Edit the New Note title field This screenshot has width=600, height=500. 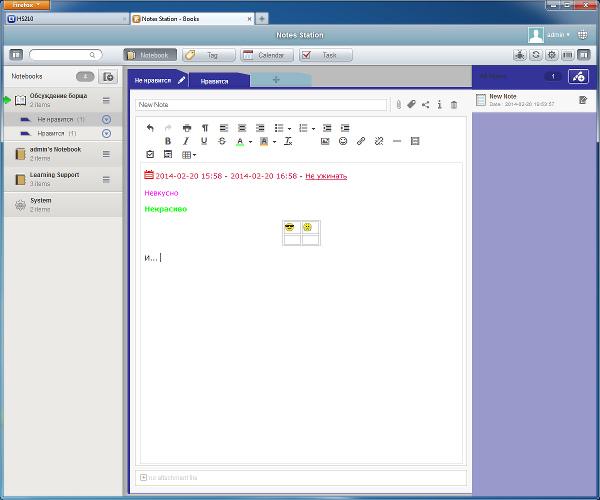tap(261, 104)
